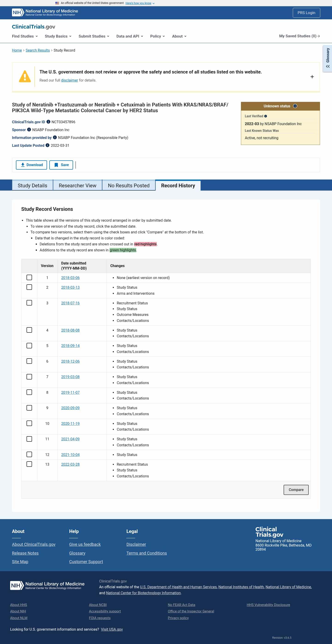332x644 pixels.
Task: Click the HHS Vulnerability Disclosure link
Action: pyautogui.click(x=268, y=605)
